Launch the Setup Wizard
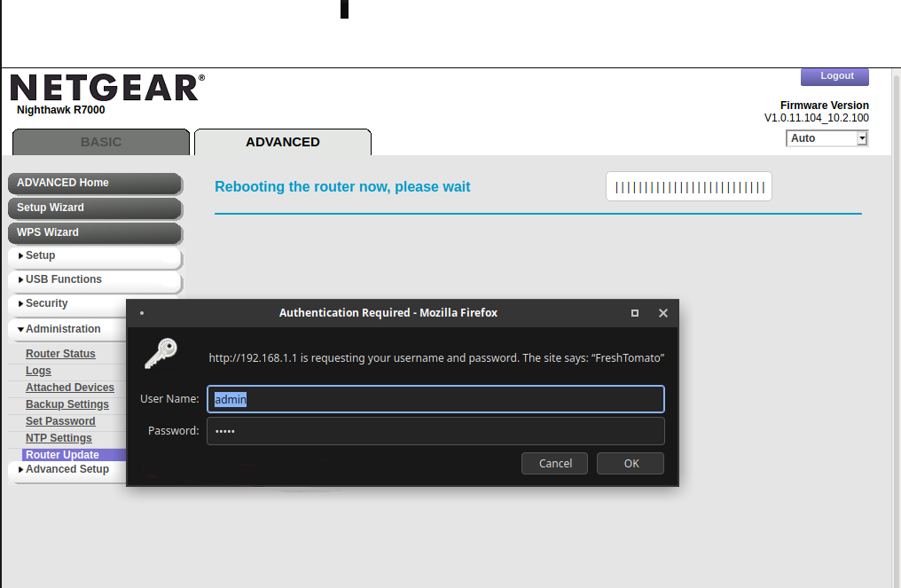901x588 pixels. click(x=95, y=208)
